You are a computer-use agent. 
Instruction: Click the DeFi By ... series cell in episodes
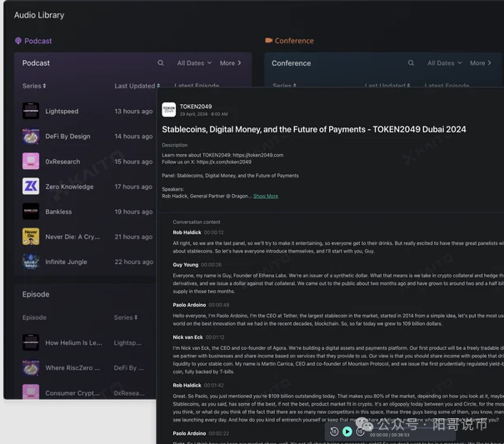129,368
